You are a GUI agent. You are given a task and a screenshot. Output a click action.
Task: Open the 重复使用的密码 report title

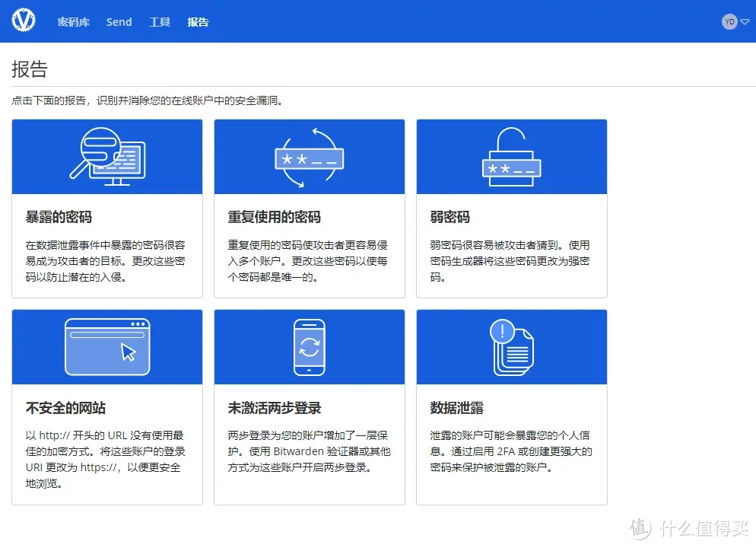[274, 218]
